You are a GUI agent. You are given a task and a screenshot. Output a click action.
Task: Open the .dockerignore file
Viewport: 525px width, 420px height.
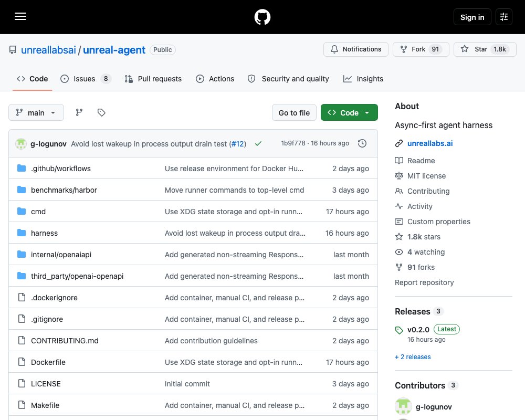pos(54,298)
